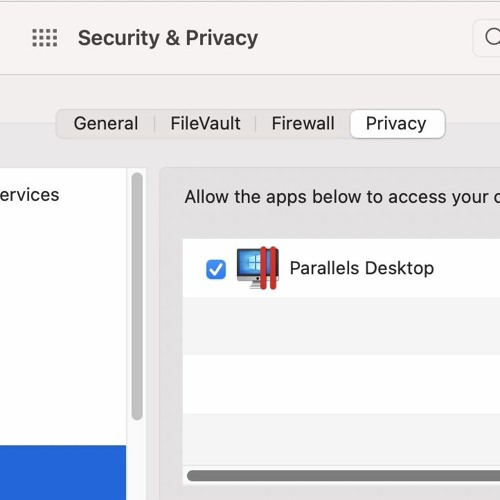Image resolution: width=500 pixels, height=500 pixels.
Task: Click the "Allow the apps below" description text
Action: [x=342, y=196]
